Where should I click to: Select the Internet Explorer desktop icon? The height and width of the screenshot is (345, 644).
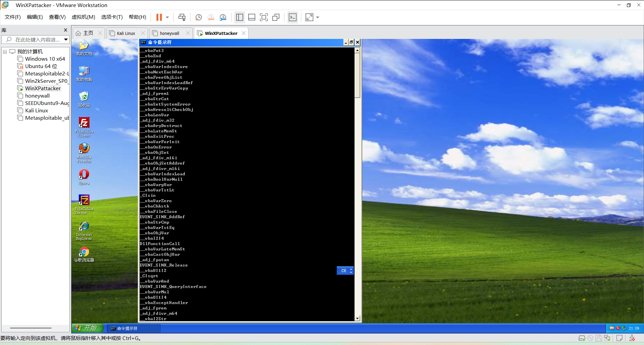point(84,230)
